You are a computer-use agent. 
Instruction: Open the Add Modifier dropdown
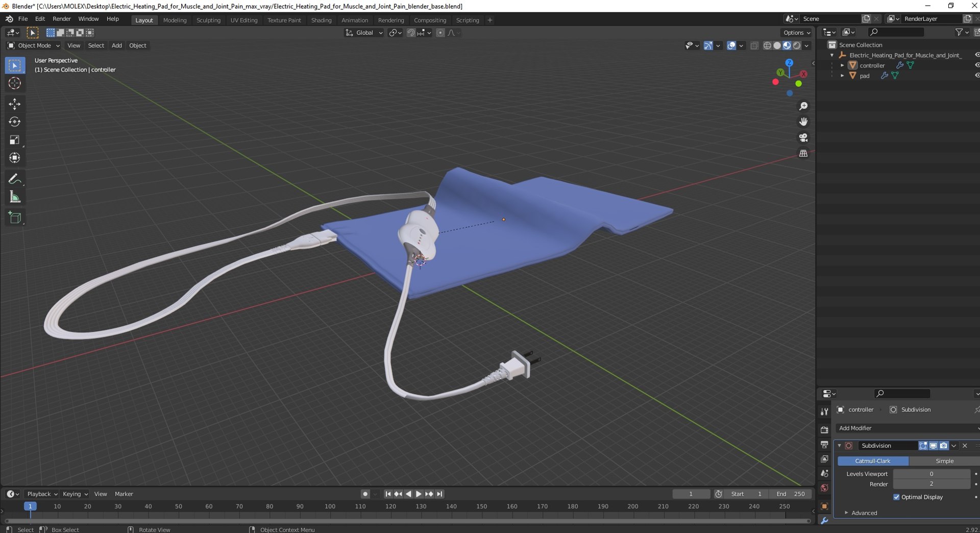click(x=908, y=428)
